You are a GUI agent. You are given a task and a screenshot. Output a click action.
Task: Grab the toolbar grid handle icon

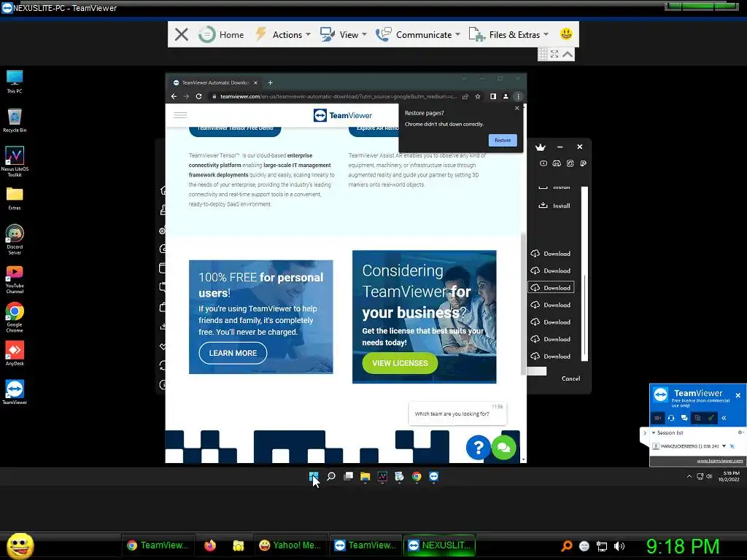(543, 54)
